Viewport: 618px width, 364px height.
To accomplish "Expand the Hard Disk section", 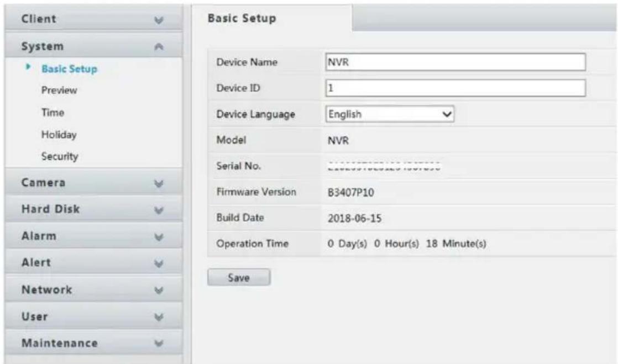I will pyautogui.click(x=93, y=209).
